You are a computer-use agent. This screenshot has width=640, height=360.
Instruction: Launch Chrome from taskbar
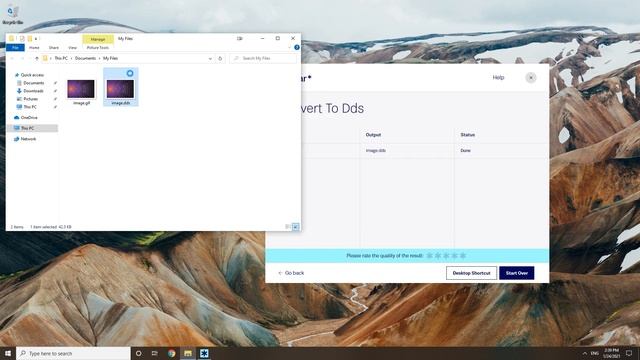171,353
